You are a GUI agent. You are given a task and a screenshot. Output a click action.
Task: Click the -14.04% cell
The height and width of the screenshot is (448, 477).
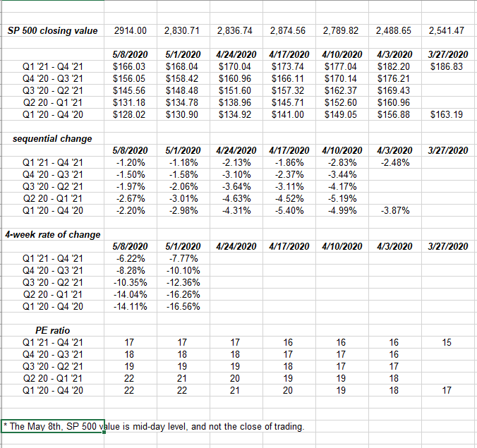[x=131, y=295]
